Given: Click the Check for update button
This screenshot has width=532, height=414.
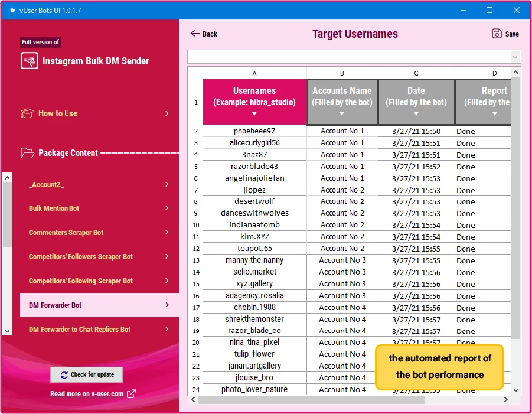Looking at the screenshot, I should point(87,374).
